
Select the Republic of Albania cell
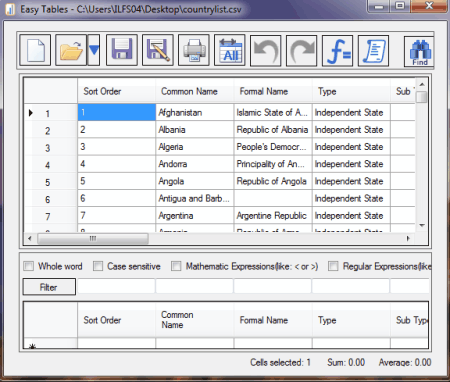click(273, 130)
